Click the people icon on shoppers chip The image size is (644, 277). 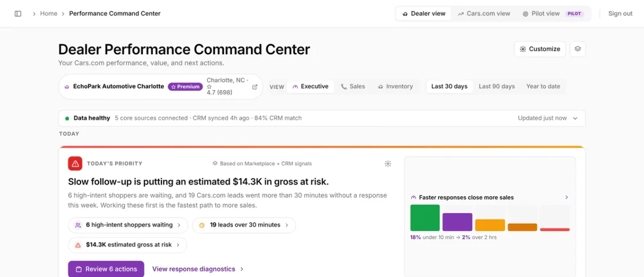pyautogui.click(x=78, y=225)
